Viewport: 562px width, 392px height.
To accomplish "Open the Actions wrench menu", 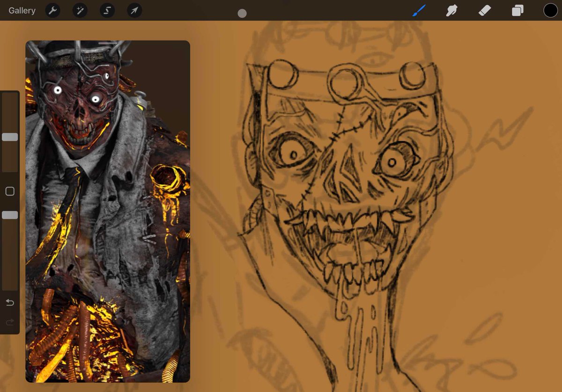I will coord(53,10).
